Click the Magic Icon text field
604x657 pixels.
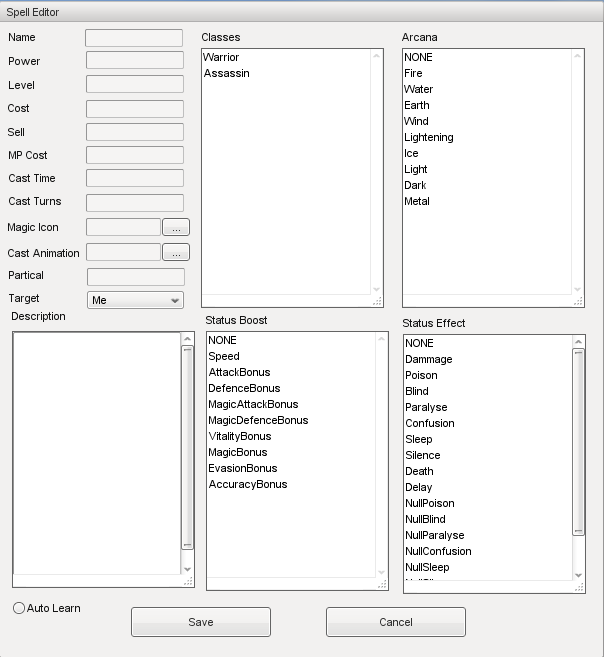coord(124,227)
